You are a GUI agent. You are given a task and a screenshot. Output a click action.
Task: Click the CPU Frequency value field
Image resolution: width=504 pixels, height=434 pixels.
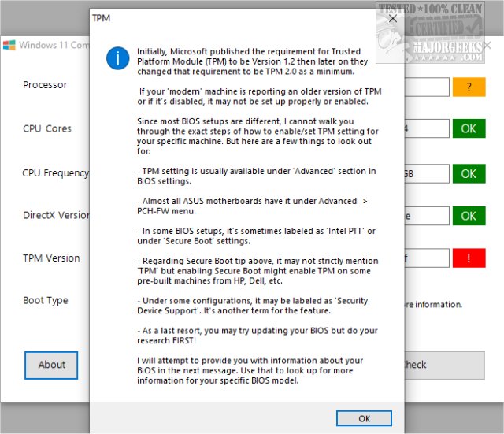427,174
